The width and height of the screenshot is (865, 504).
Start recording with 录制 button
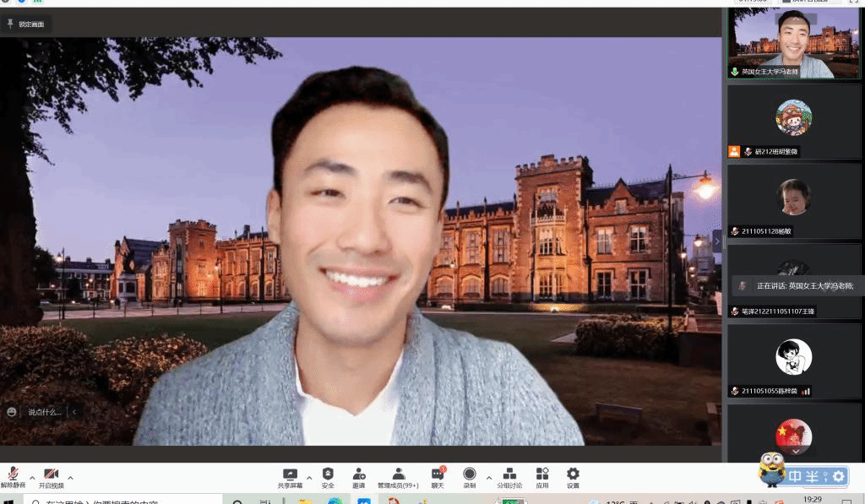coord(469,477)
